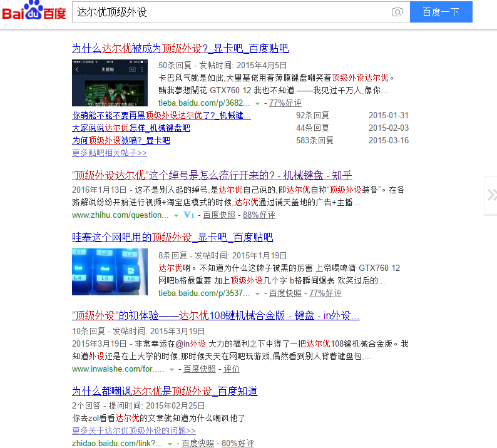The width and height of the screenshot is (497, 448).
Task: Click 更多关于达尔优顶级外设的问题>> link
Action: click(x=134, y=431)
